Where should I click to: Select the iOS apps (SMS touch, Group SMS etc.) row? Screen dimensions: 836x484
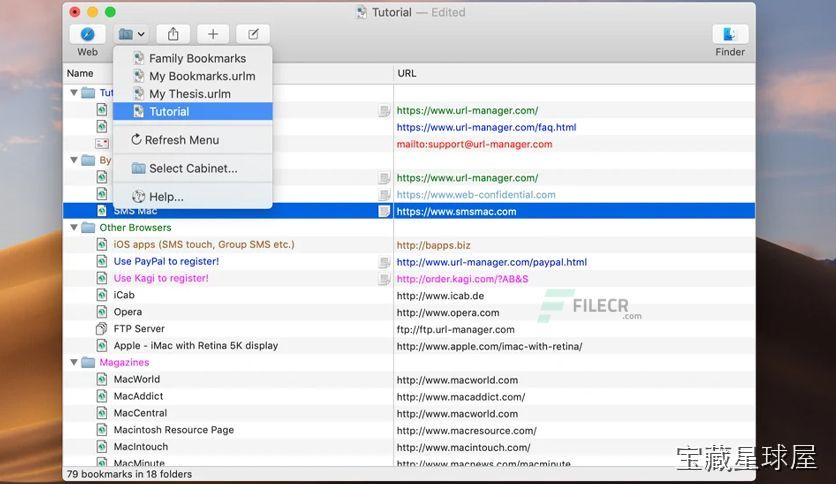(409, 245)
